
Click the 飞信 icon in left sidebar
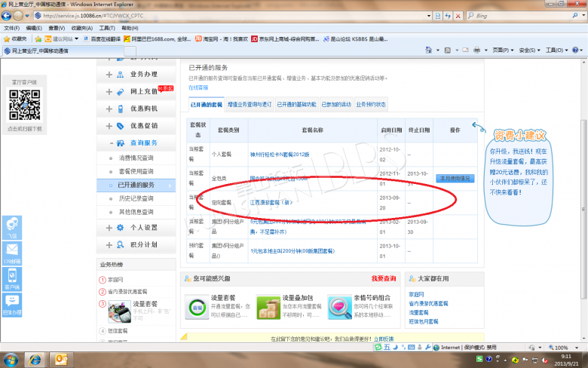point(12,225)
